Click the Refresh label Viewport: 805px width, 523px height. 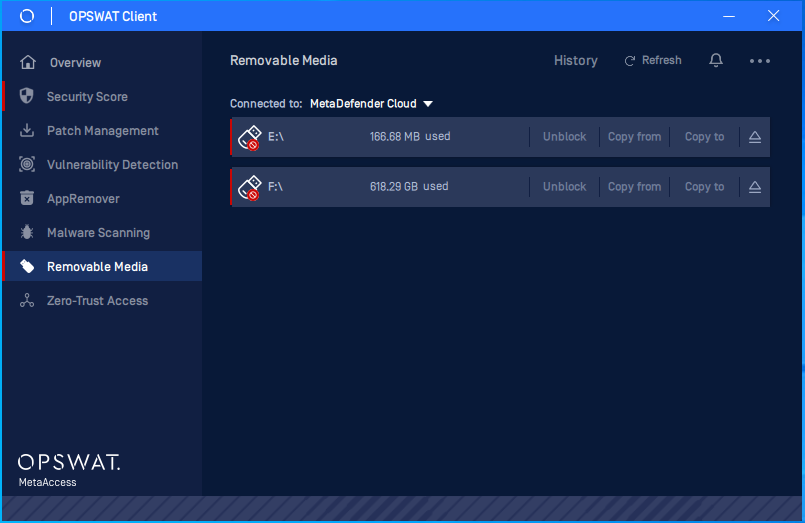pyautogui.click(x=661, y=60)
